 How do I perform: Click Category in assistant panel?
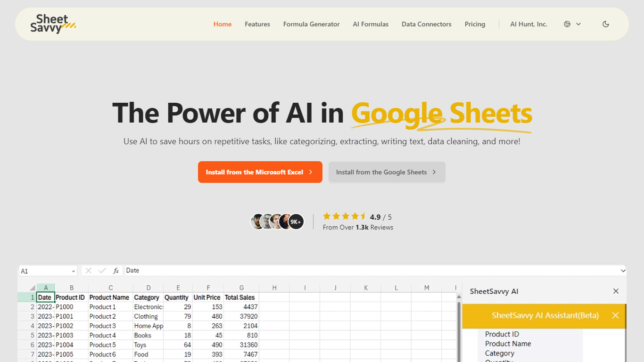coord(500,353)
